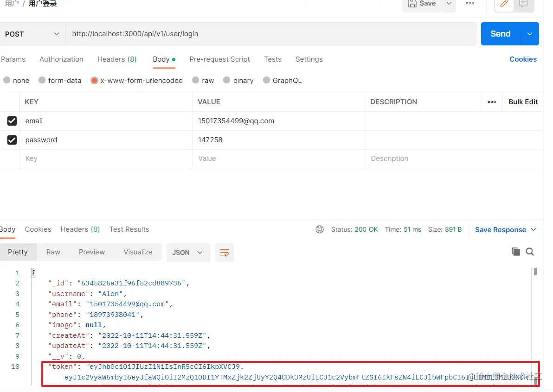Click the request URL input field
This screenshot has height=392, width=553.
point(271,34)
